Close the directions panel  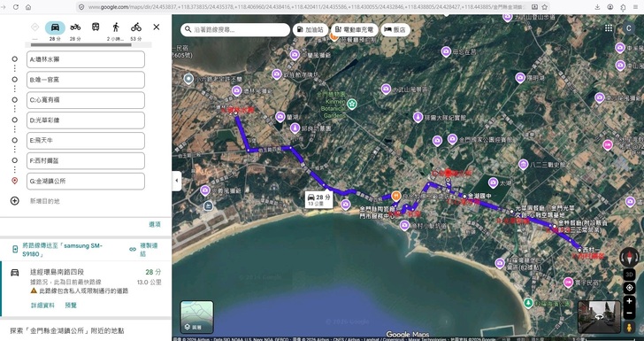tap(157, 27)
